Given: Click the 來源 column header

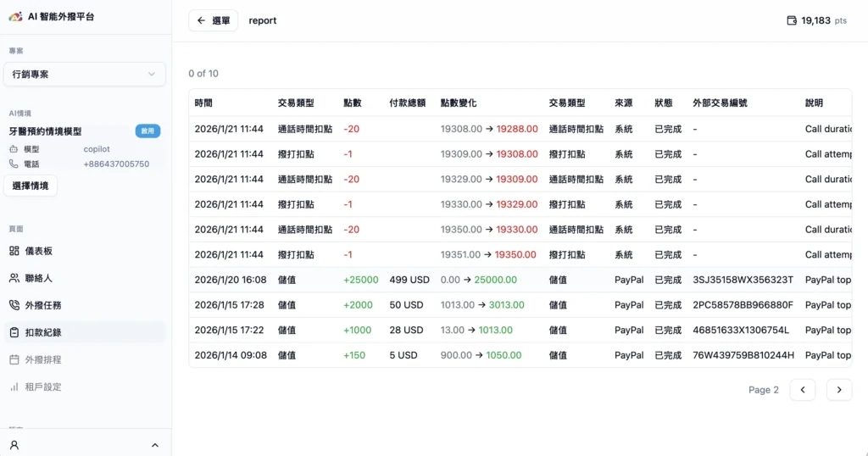Looking at the screenshot, I should click(x=623, y=103).
